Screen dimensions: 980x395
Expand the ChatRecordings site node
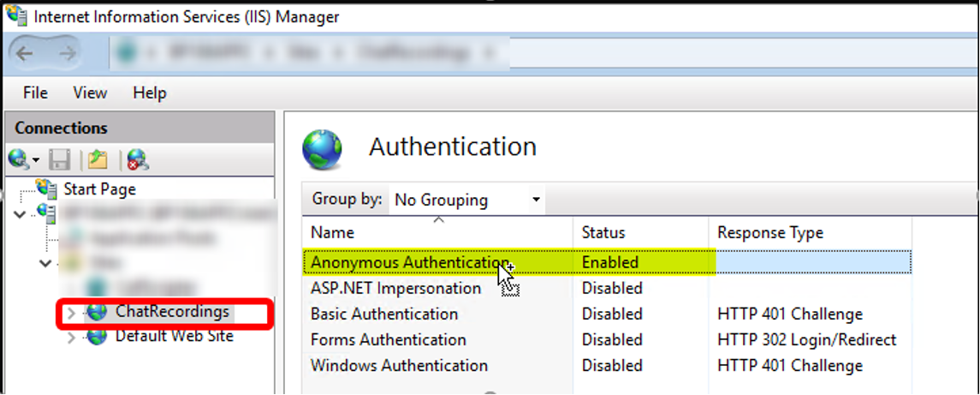point(71,313)
